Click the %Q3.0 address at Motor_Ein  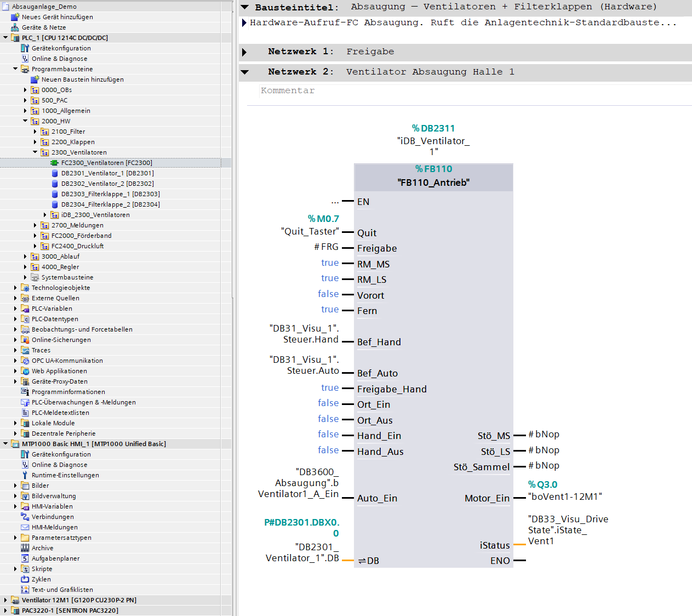542,484
